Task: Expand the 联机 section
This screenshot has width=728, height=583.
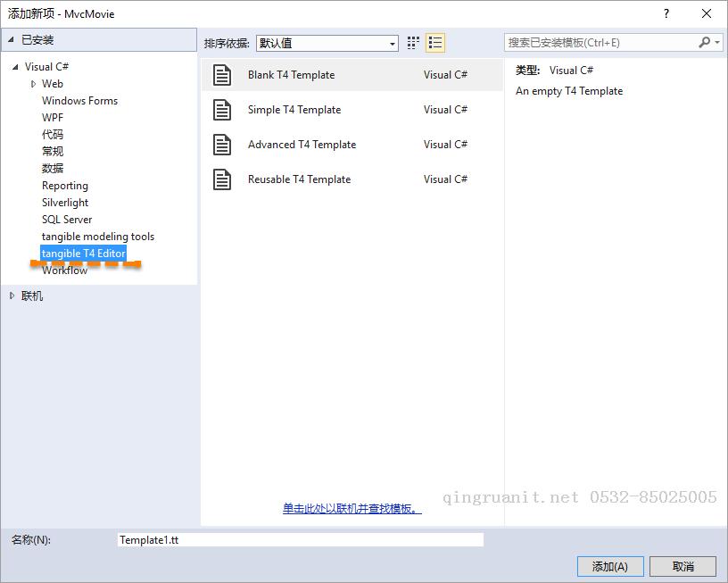Action: pos(12,296)
